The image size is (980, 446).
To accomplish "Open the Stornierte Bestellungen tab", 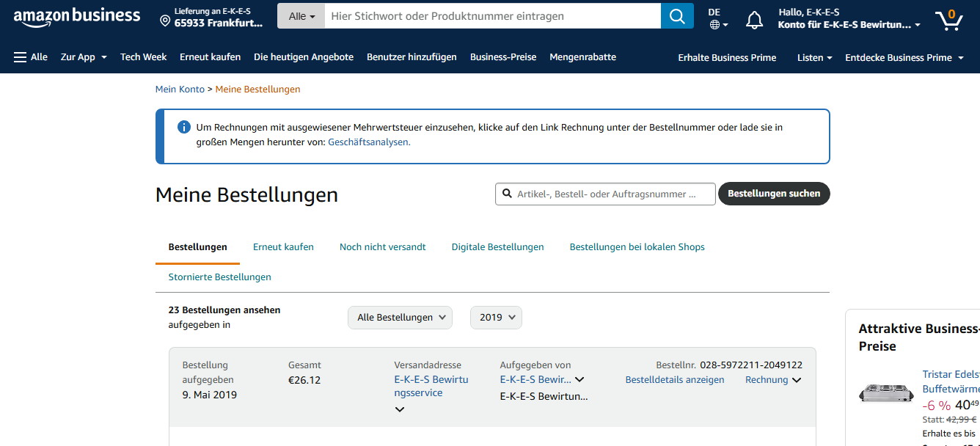I will 219,277.
